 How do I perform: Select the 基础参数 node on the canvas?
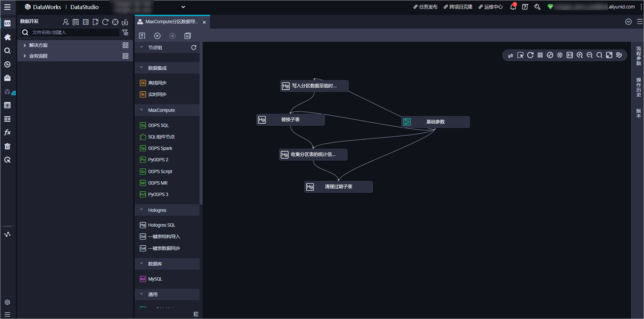point(436,122)
